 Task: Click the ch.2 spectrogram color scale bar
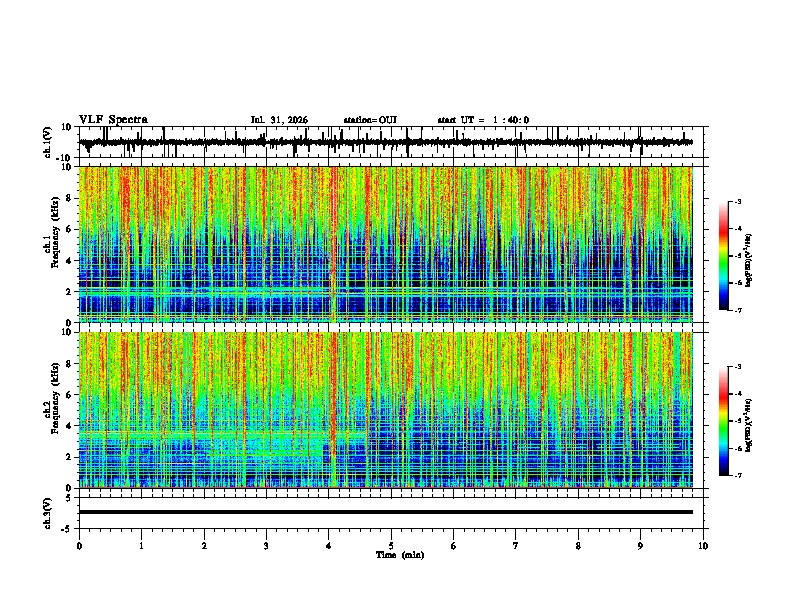click(723, 421)
